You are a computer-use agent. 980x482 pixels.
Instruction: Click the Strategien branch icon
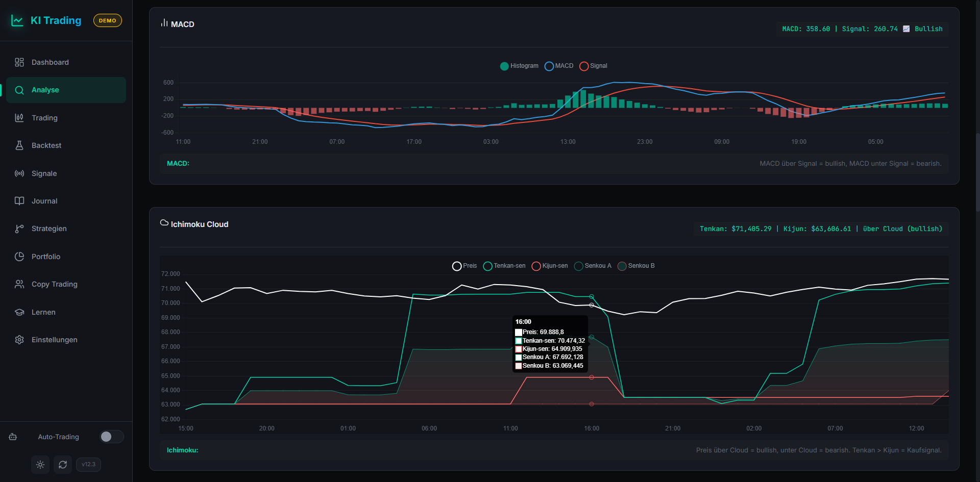(x=19, y=229)
